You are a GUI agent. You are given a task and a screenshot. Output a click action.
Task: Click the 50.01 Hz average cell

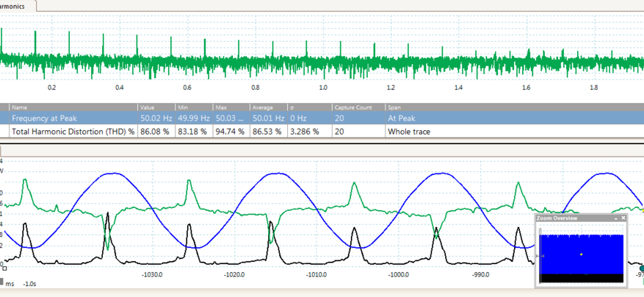269,118
